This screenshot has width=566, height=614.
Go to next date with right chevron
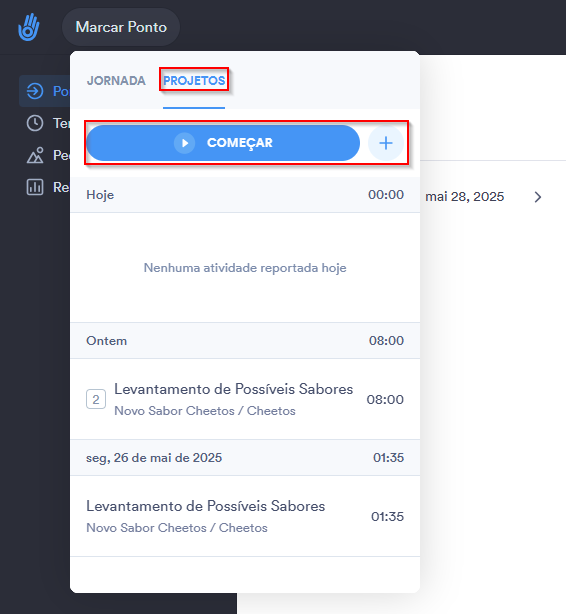[x=538, y=197]
